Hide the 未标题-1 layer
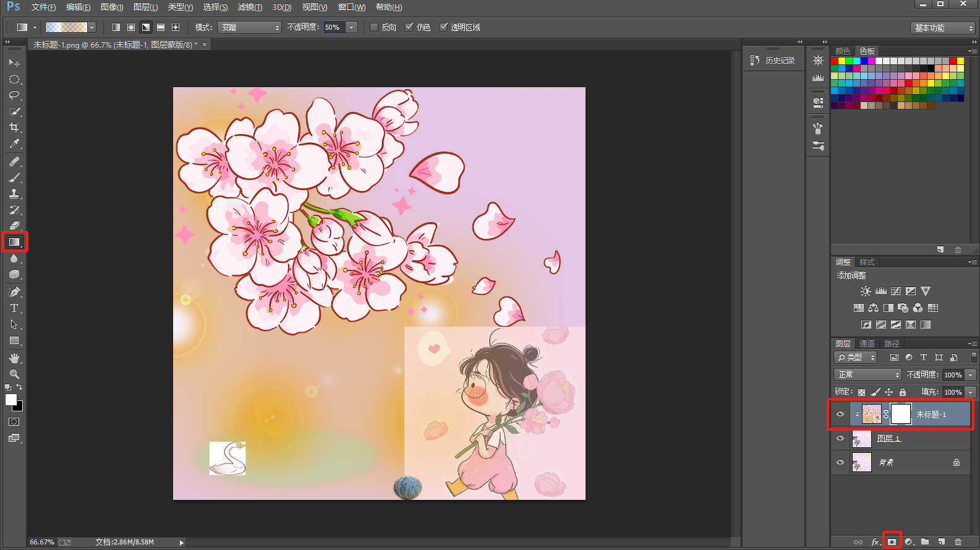Screen dimensions: 980x550 (840, 415)
